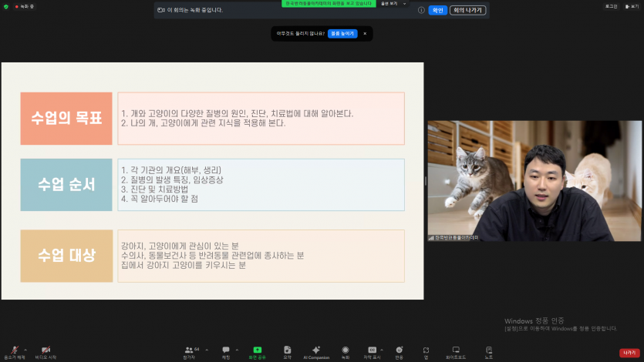
Task: Expand the caption options caret
Action: click(382, 350)
